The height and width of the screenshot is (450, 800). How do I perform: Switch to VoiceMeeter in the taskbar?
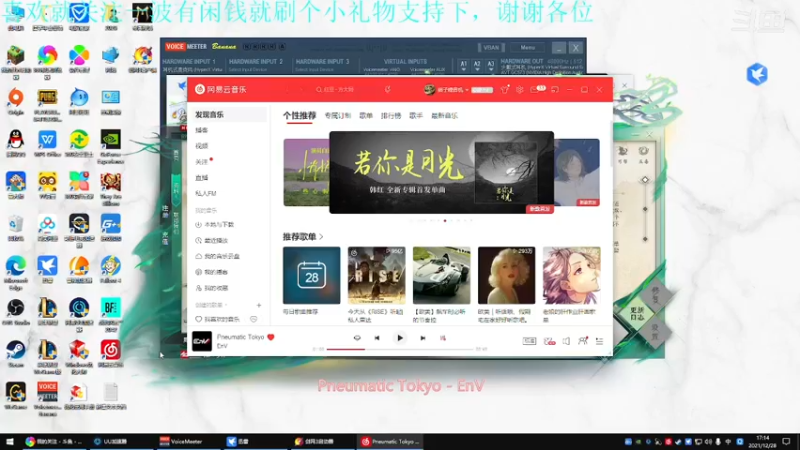[x=186, y=441]
